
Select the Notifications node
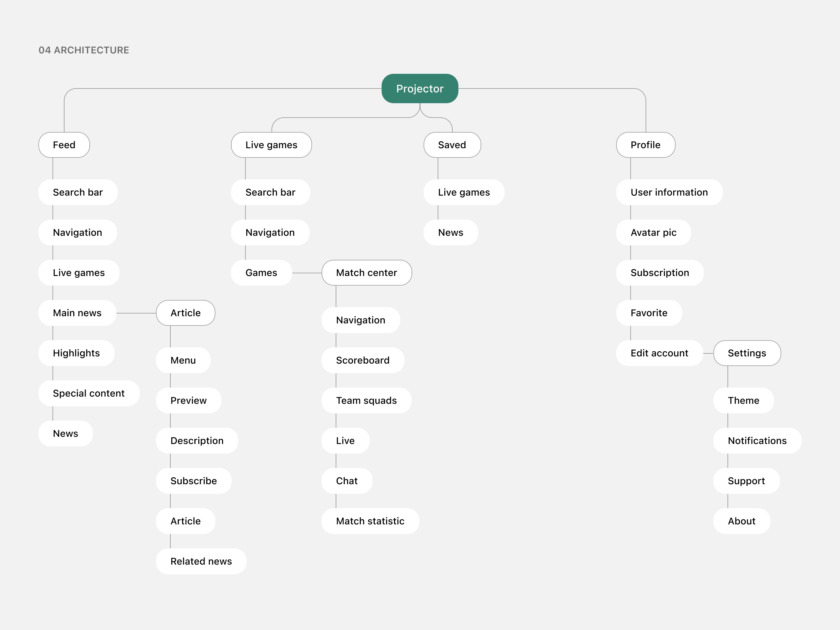[x=757, y=440]
